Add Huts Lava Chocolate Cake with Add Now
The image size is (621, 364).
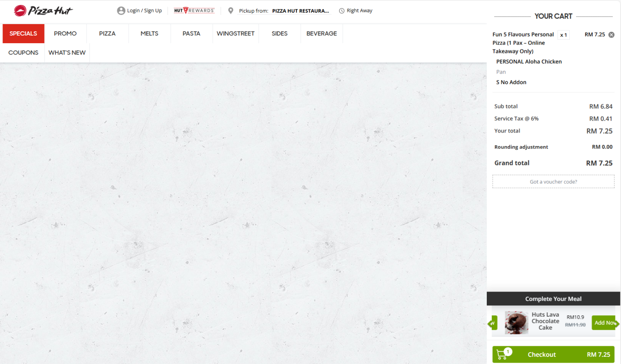pos(604,323)
